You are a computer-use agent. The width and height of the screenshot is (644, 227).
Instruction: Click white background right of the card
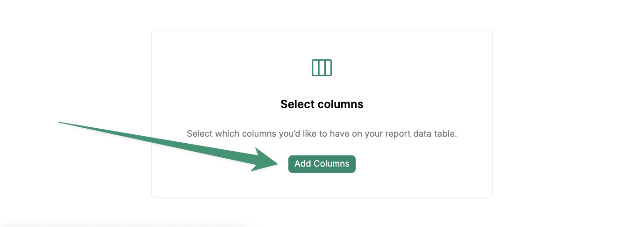pos(568,112)
